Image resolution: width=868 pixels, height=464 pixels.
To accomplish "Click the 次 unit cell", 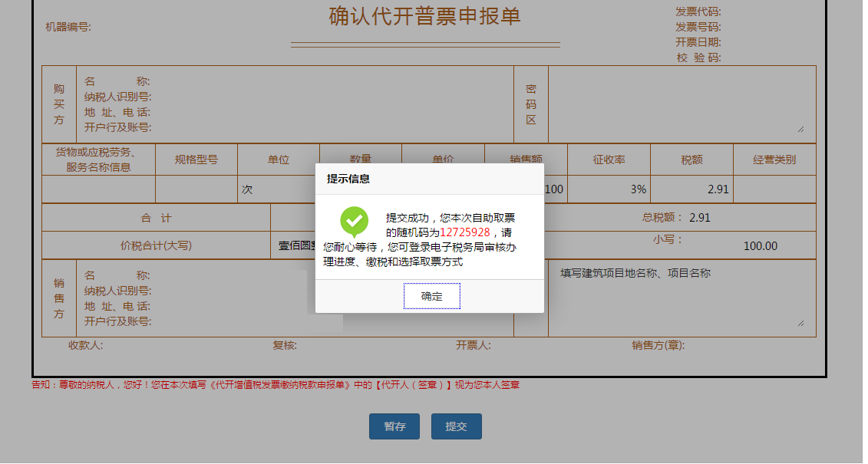I will point(279,189).
